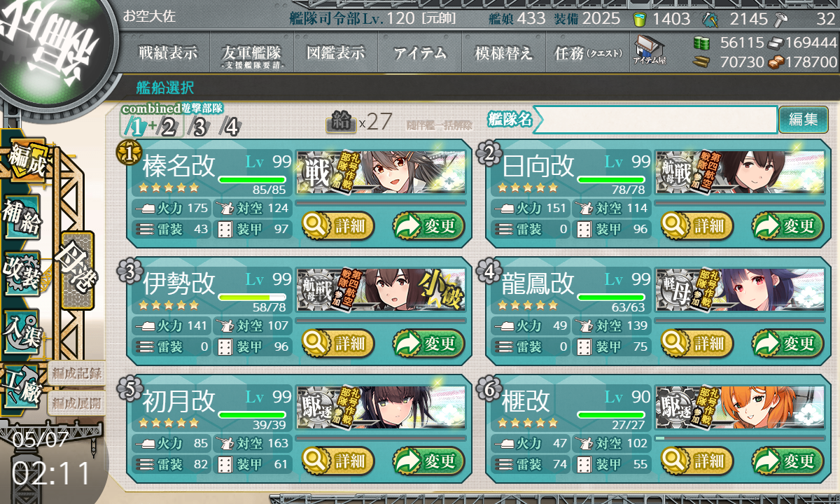This screenshot has width=840, height=504.
Task: View 詳細 details for 榛名改
Action: point(339,225)
